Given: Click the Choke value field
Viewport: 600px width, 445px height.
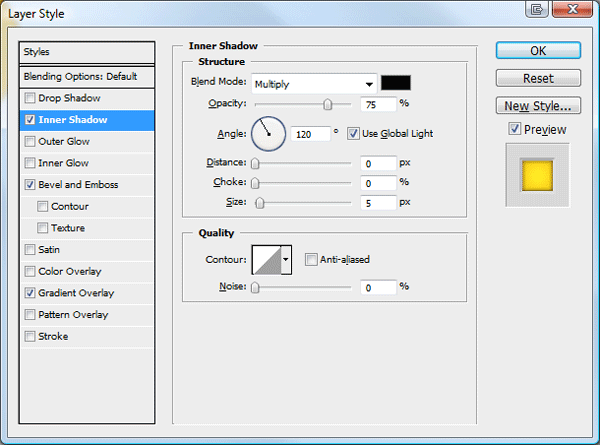Looking at the screenshot, I should pyautogui.click(x=378, y=183).
